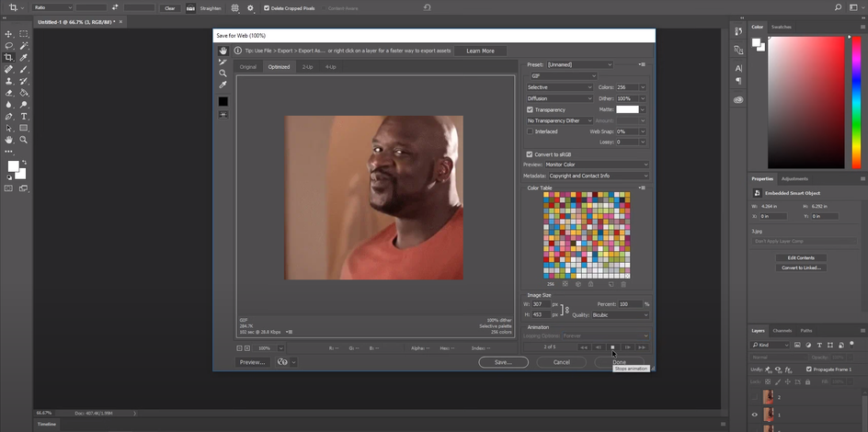Select the Magic Wand tool
Viewport: 868px width, 432px height.
pyautogui.click(x=24, y=45)
